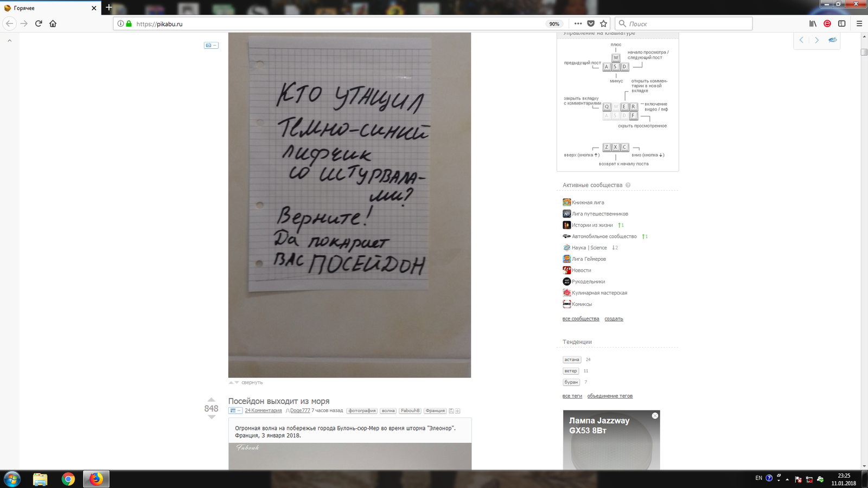This screenshot has width=868, height=488.
Task: Toggle the post view mode above the image
Action: coord(211,46)
